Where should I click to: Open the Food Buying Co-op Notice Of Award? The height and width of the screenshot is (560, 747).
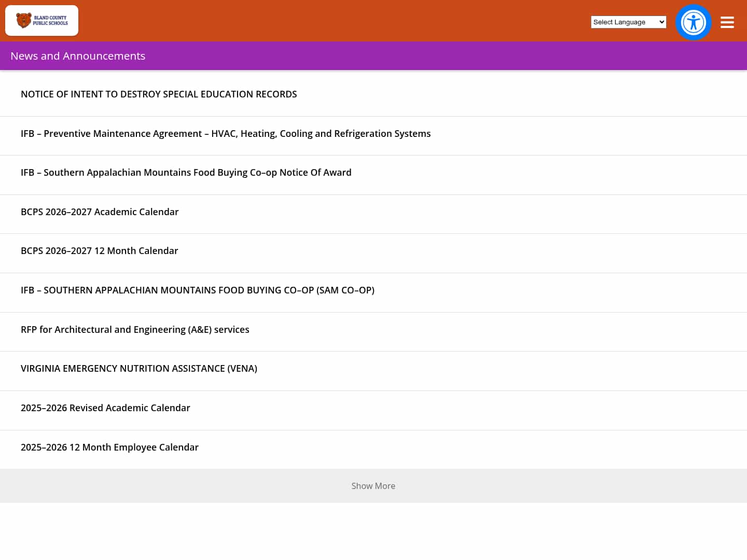point(186,172)
